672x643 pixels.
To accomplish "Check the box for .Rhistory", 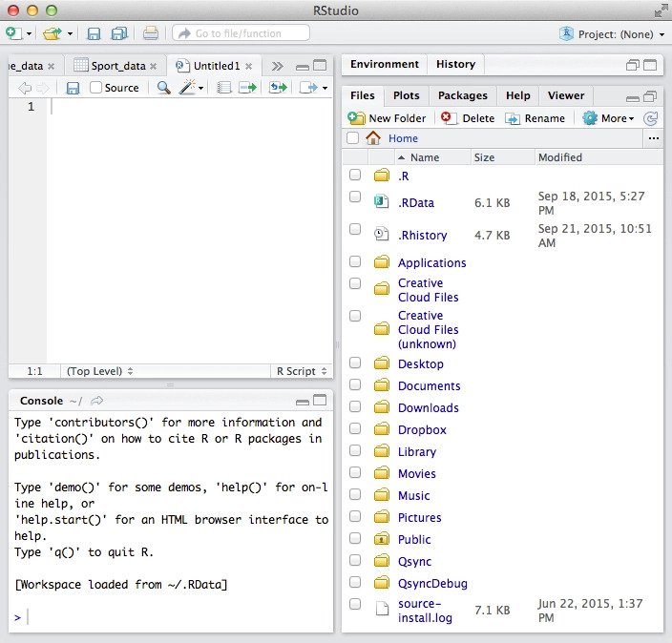I will tap(355, 229).
